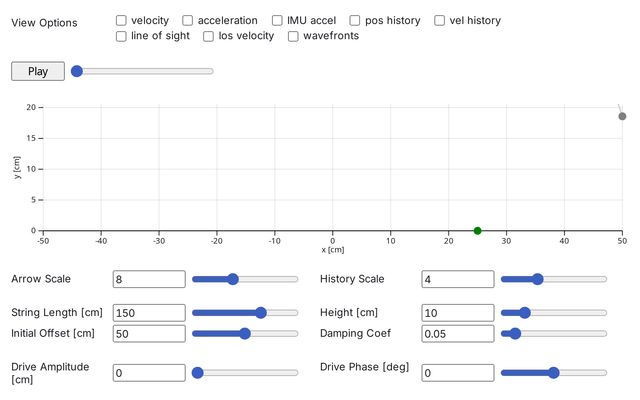Image resolution: width=640 pixels, height=400 pixels.
Task: Adjust the Drive Phase slider
Action: click(553, 373)
